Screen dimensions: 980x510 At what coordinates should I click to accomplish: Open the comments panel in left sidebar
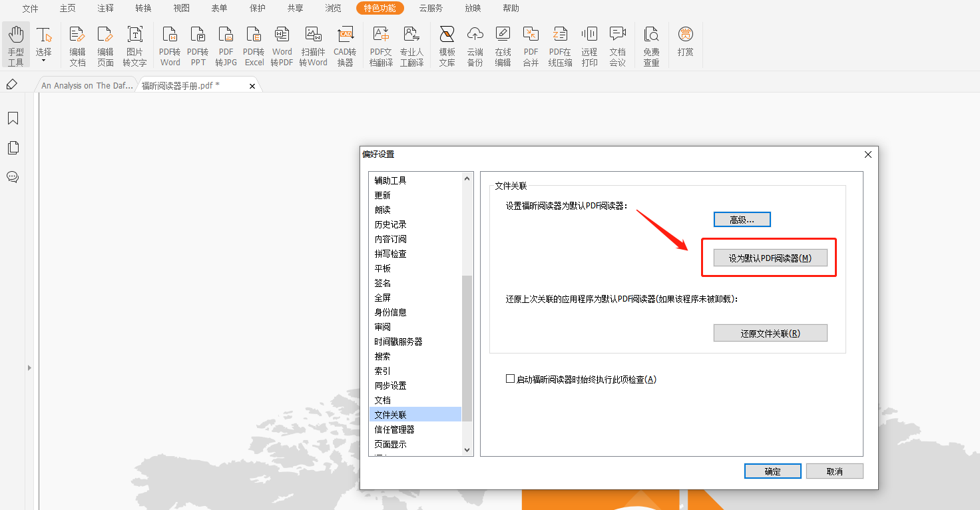tap(13, 177)
